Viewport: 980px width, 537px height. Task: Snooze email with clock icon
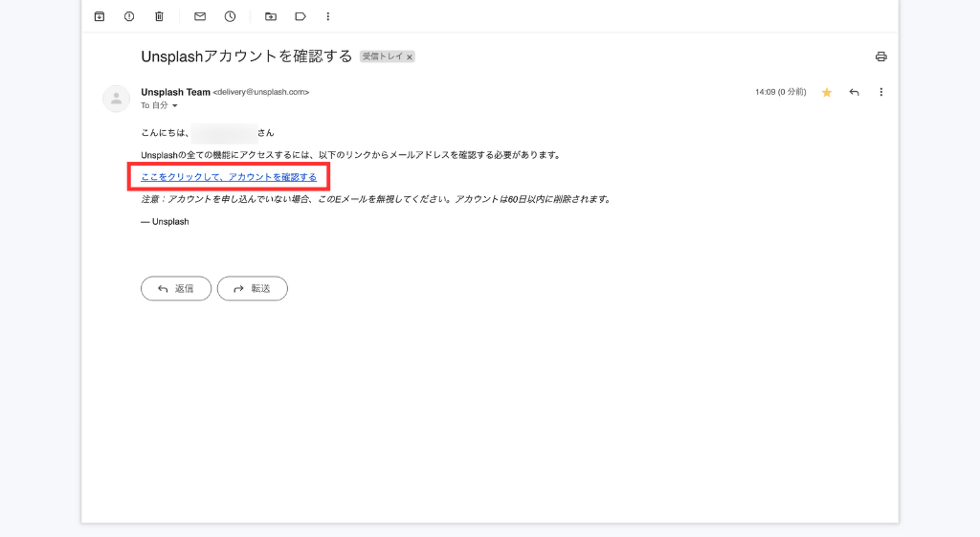click(230, 16)
